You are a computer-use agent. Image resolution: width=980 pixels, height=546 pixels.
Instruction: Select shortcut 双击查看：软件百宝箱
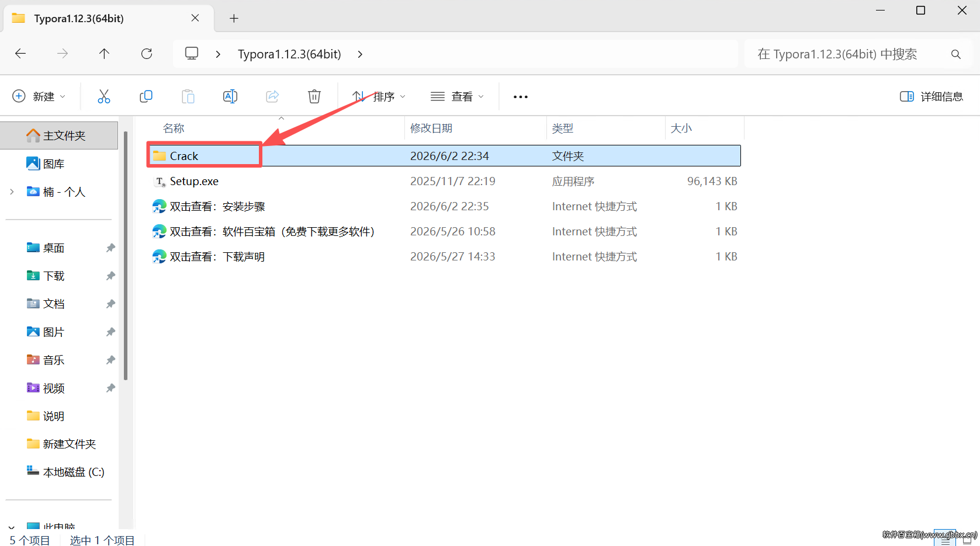point(444,231)
